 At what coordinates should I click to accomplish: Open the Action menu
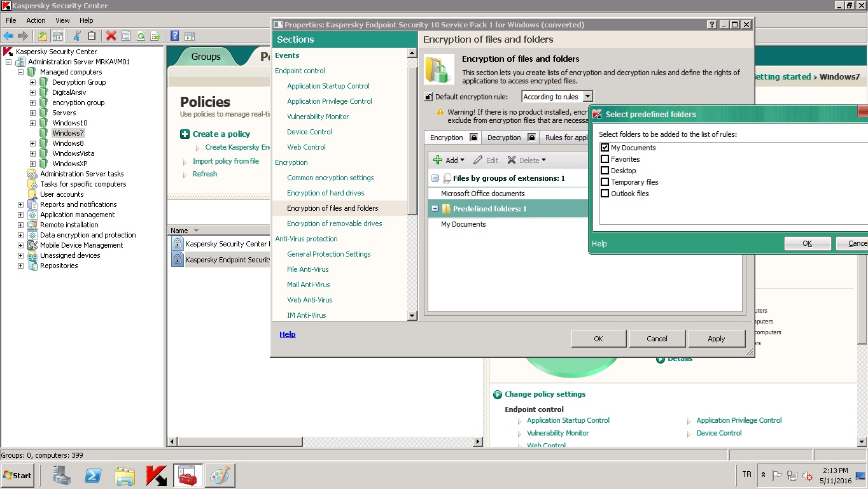click(36, 20)
